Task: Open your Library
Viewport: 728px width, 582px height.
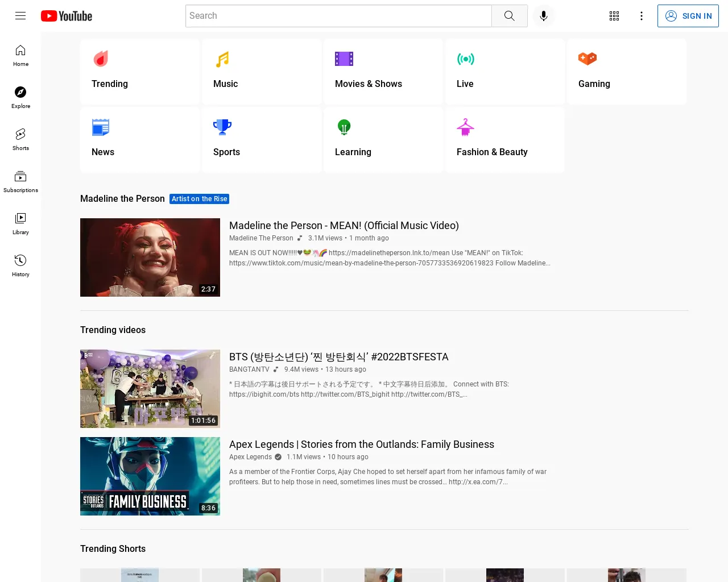Action: tap(20, 223)
